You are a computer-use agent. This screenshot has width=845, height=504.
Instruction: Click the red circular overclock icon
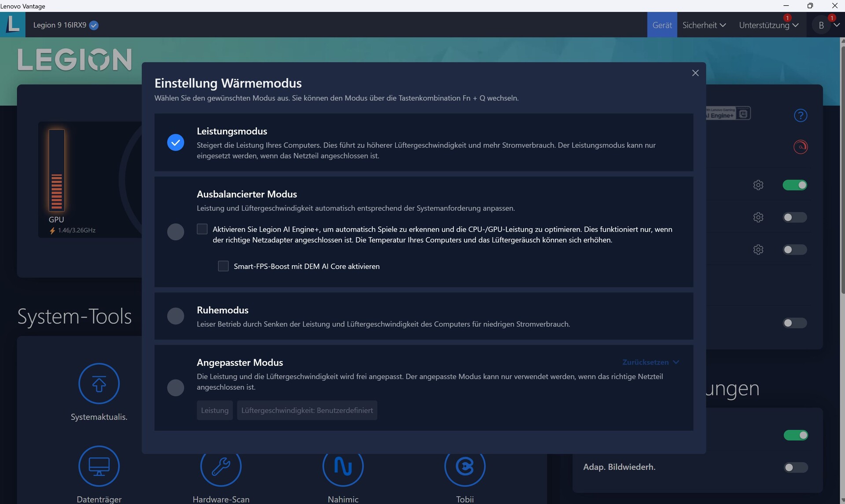(800, 147)
